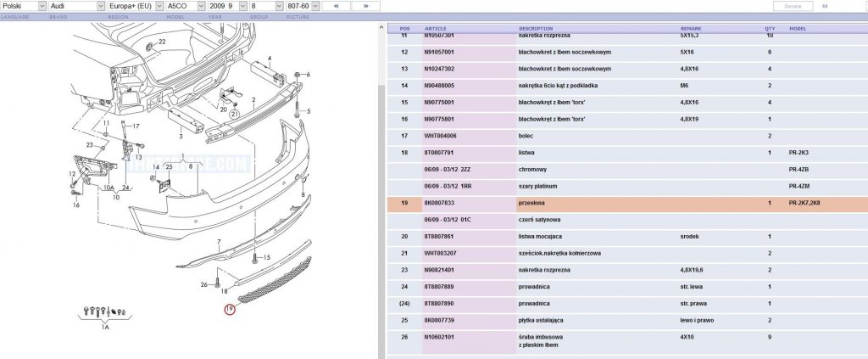Expand the Region dropdown Europa+ (EU)
The image size is (868, 359).
click(135, 6)
